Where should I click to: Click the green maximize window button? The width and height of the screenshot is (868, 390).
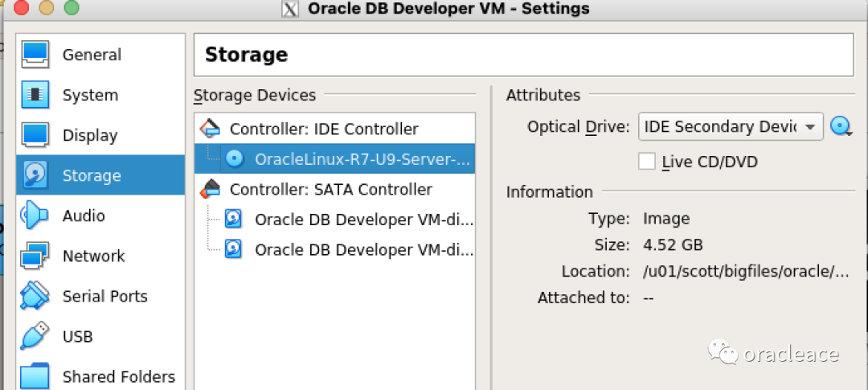[72, 9]
